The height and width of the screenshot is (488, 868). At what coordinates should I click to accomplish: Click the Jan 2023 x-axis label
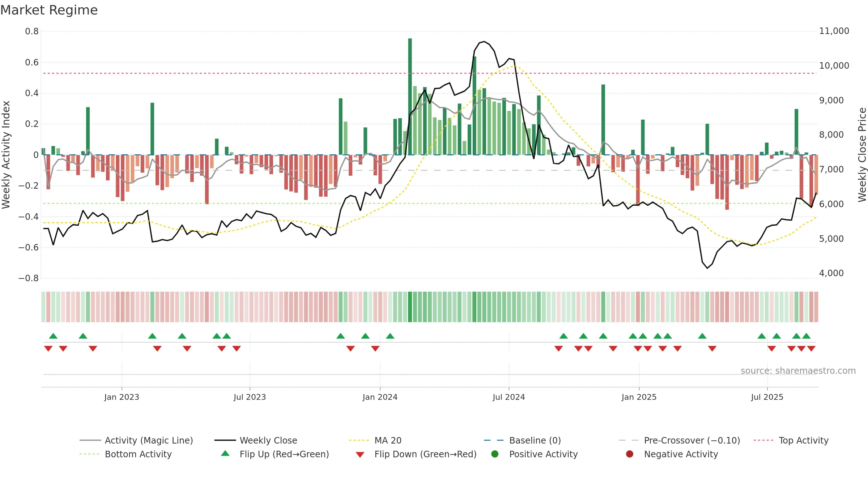tap(122, 397)
